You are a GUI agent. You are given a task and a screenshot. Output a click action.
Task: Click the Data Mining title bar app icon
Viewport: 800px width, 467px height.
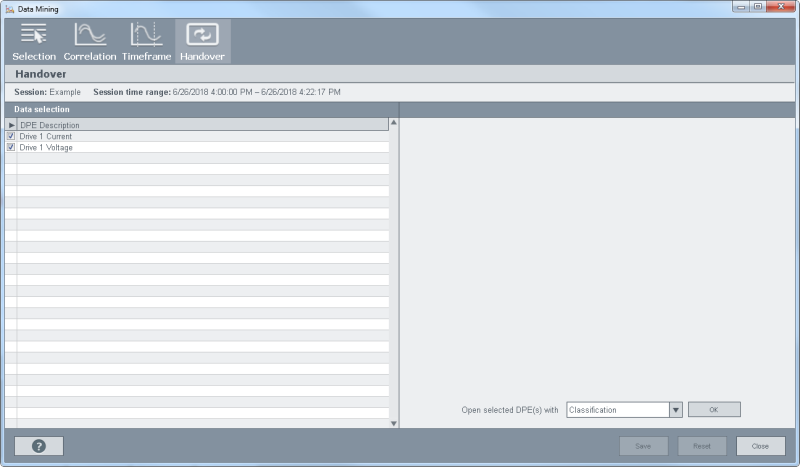(x=10, y=9)
